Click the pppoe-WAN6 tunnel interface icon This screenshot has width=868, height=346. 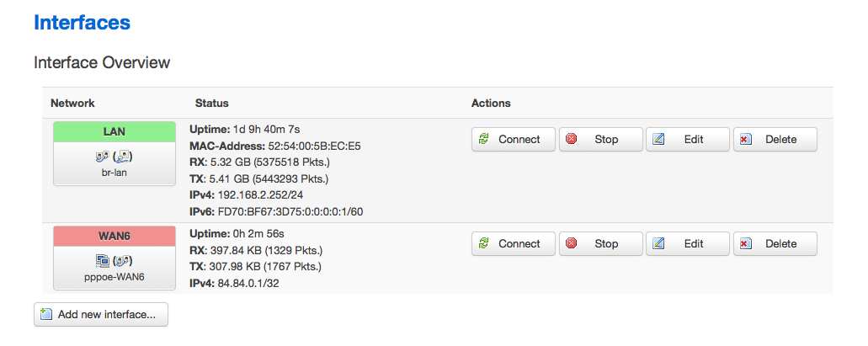pos(101,261)
